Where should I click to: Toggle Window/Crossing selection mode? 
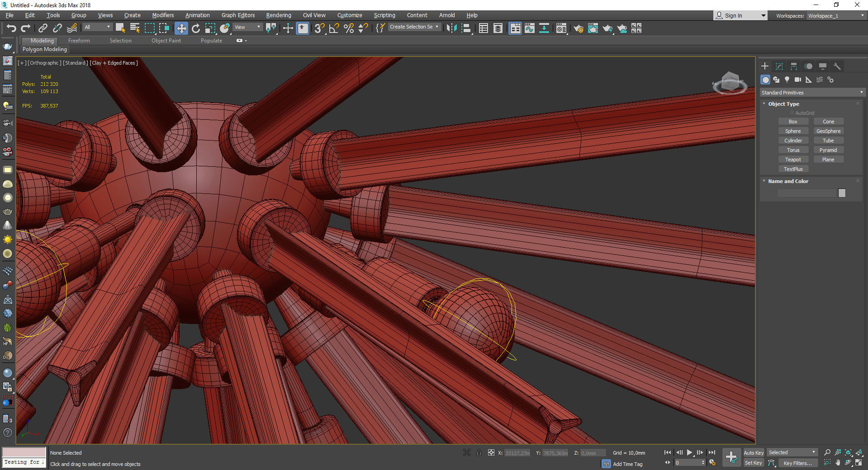[164, 28]
